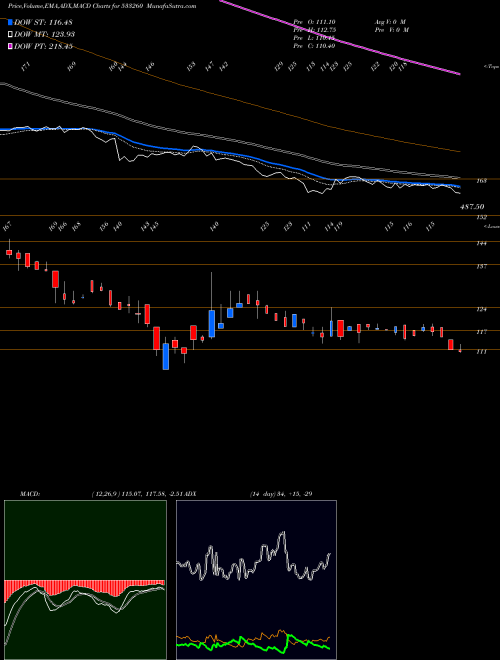The image size is (500, 660).
Task: Click the end of the magenta DOW PT line
Action: (458, 74)
